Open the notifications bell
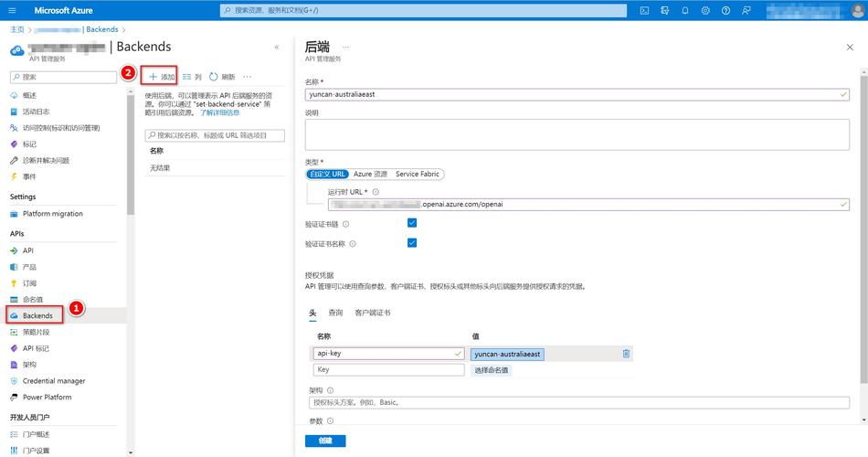Screen dimensions: 868x457 point(685,10)
